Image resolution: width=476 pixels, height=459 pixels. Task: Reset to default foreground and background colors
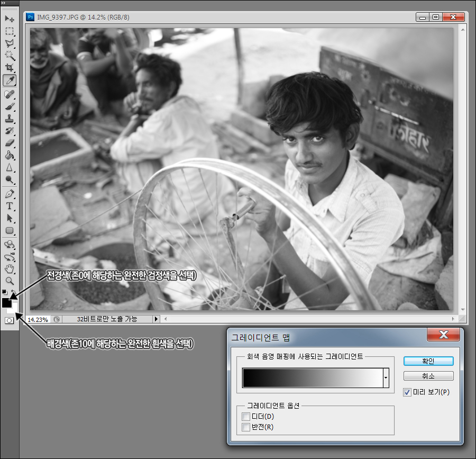pyautogui.click(x=5, y=292)
